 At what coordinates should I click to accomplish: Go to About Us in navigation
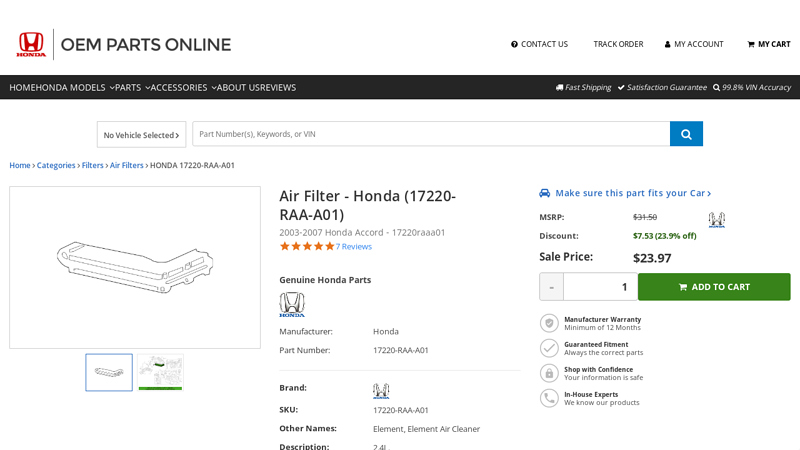[238, 87]
